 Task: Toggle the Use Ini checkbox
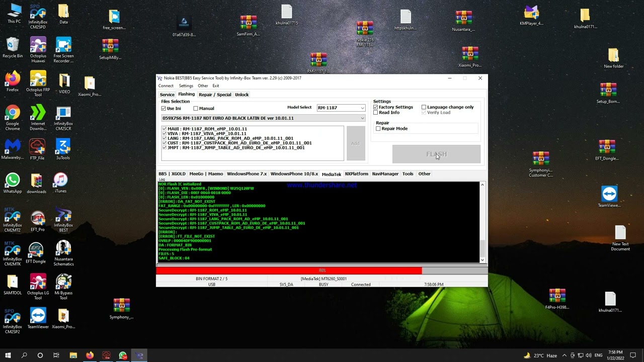click(164, 109)
